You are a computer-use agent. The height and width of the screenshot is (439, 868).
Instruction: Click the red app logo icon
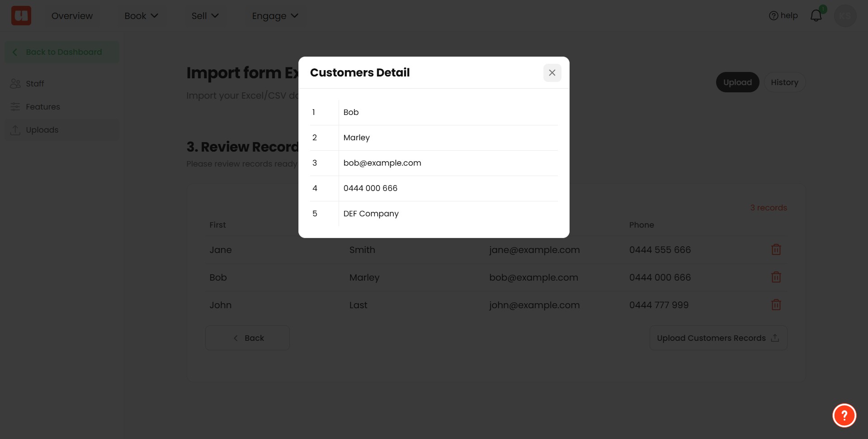tap(21, 16)
